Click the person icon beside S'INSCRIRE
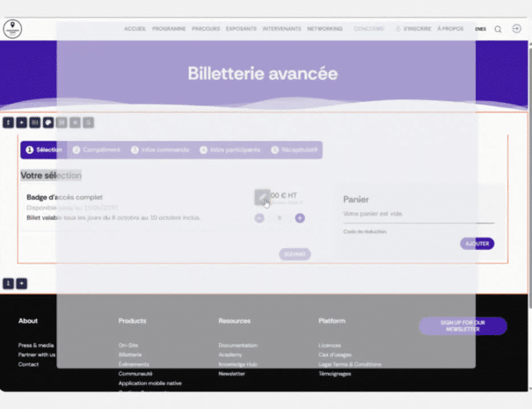Viewport: 532px width, 409px height. [x=398, y=29]
